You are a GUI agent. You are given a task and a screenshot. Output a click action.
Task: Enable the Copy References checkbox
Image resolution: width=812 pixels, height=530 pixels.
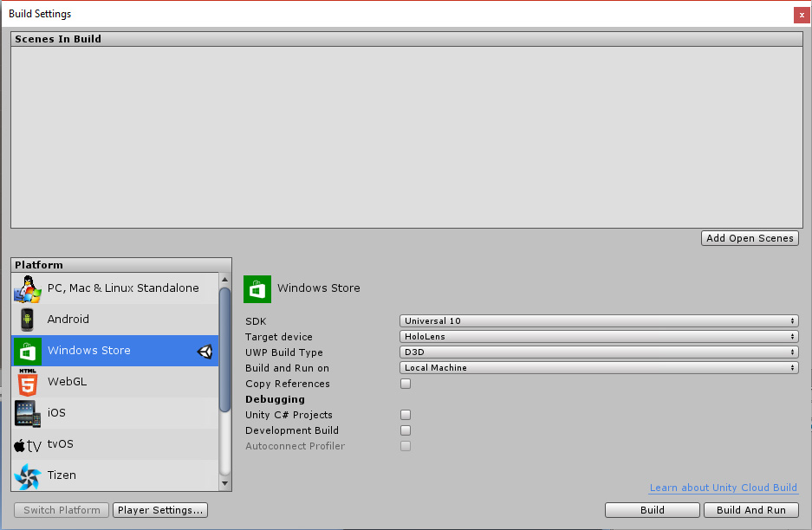click(406, 384)
